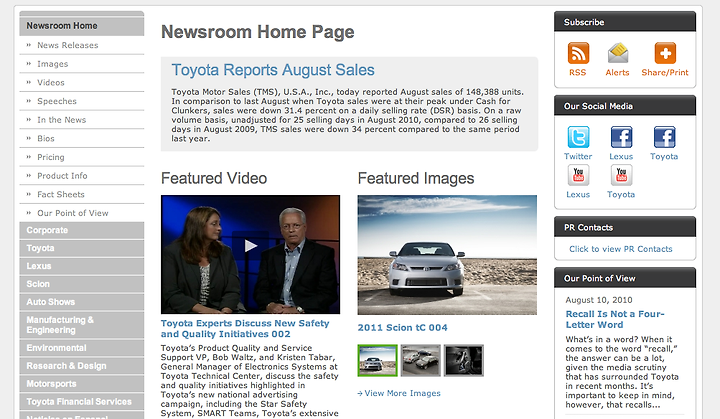720x419 pixels.
Task: Expand the Lexus sidebar section
Action: 82,266
